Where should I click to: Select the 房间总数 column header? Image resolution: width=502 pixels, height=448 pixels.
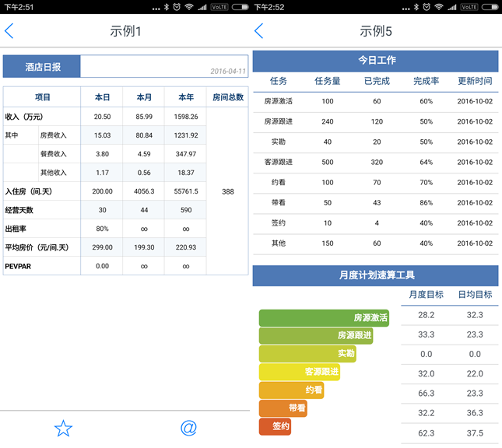coord(227,97)
